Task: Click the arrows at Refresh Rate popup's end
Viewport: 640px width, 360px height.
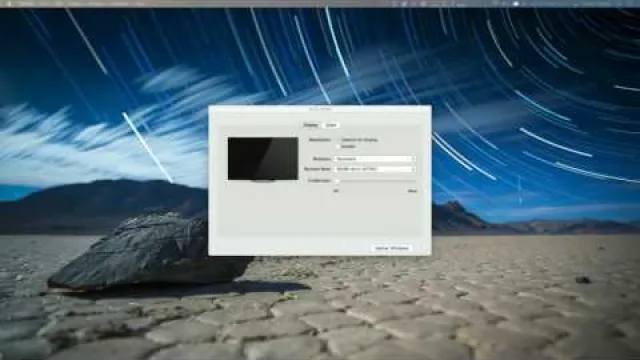Action: [413, 169]
